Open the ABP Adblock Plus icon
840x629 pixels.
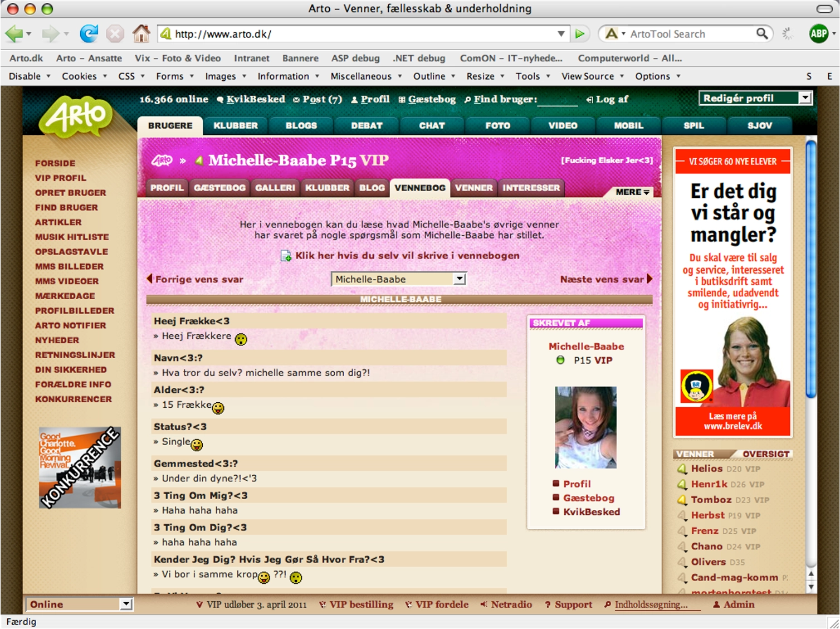818,34
